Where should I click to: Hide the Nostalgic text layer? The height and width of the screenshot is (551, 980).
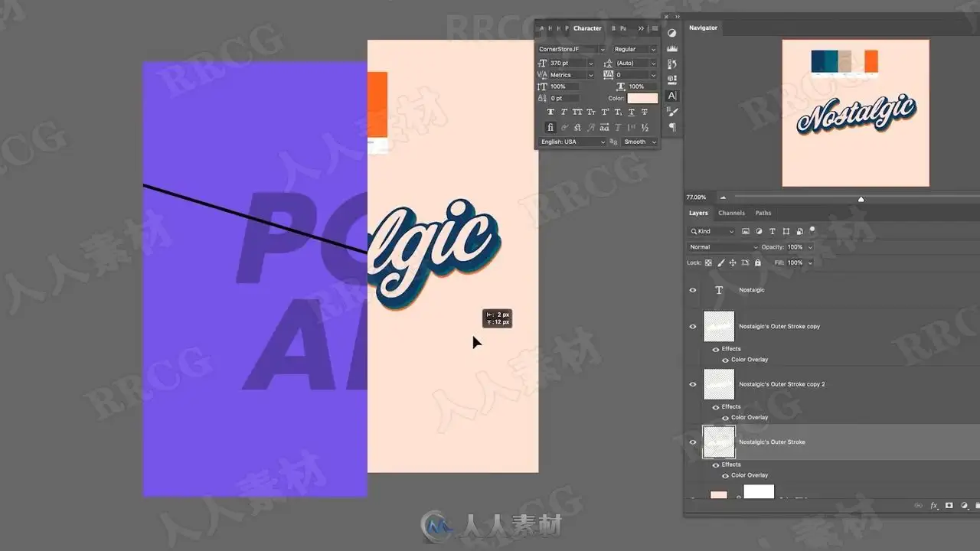pyautogui.click(x=693, y=290)
